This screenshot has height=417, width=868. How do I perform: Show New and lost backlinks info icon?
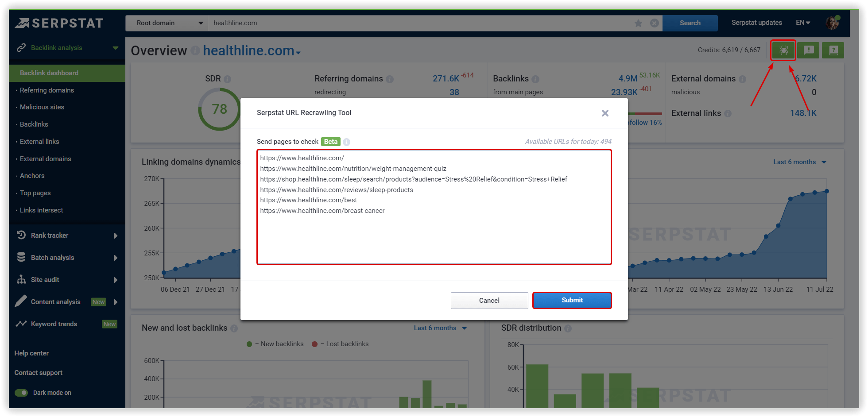coord(234,328)
